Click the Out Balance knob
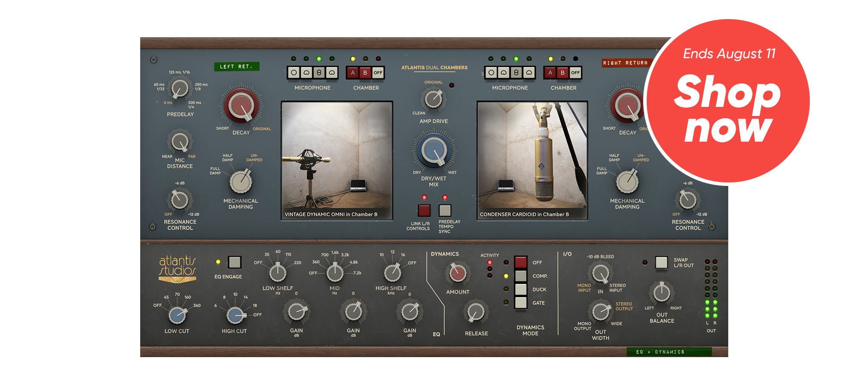Image resolution: width=868 pixels, height=391 pixels. 661,293
